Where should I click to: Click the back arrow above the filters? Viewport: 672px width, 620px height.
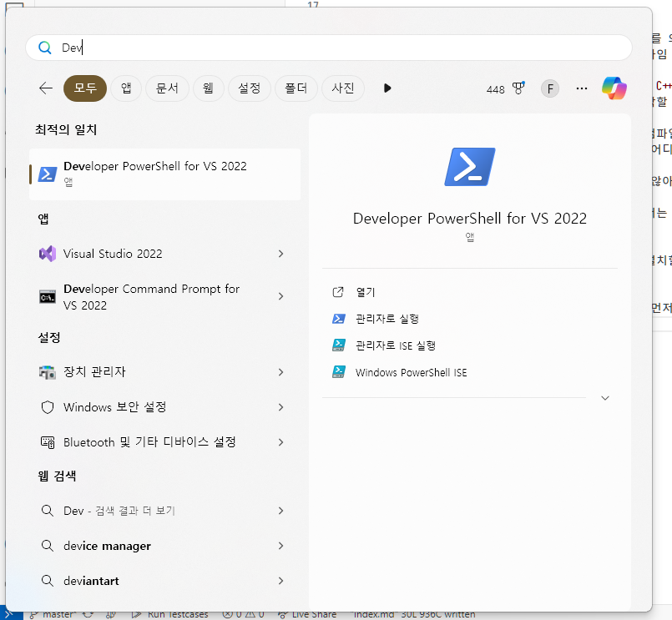[x=45, y=88]
